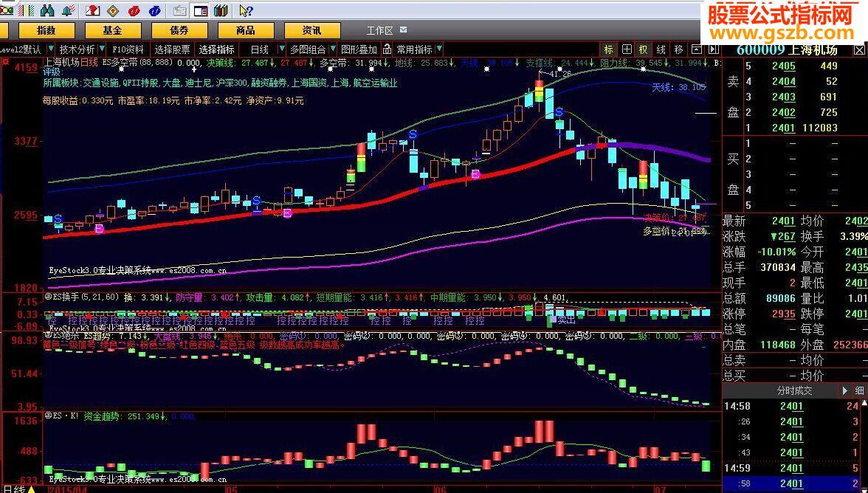Click the 选择股票 button
868x493 pixels.
[172, 49]
